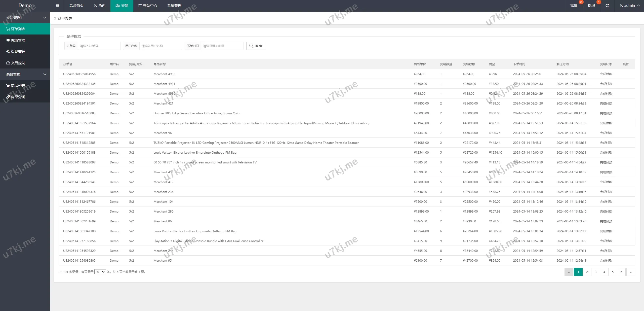Switch to 帮助中心 top menu

[x=148, y=6]
